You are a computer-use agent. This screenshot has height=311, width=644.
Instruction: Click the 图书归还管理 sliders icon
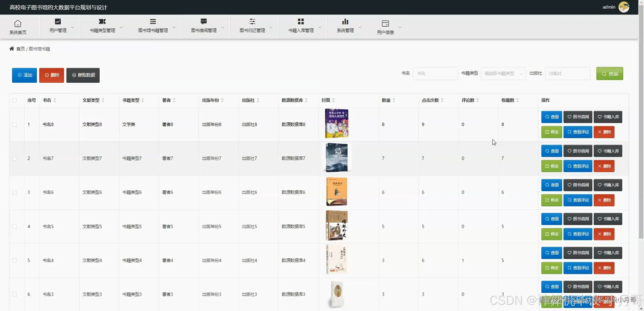252,21
